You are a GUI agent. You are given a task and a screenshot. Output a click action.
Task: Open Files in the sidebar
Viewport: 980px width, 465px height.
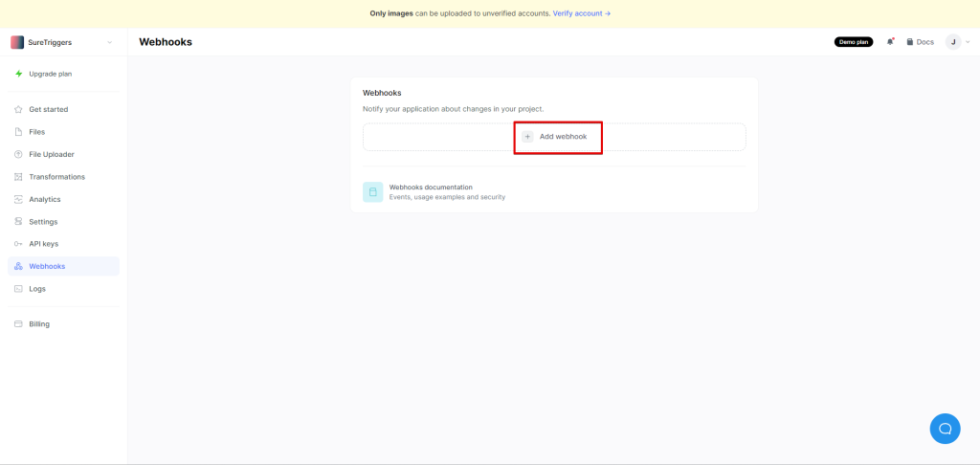tap(36, 132)
